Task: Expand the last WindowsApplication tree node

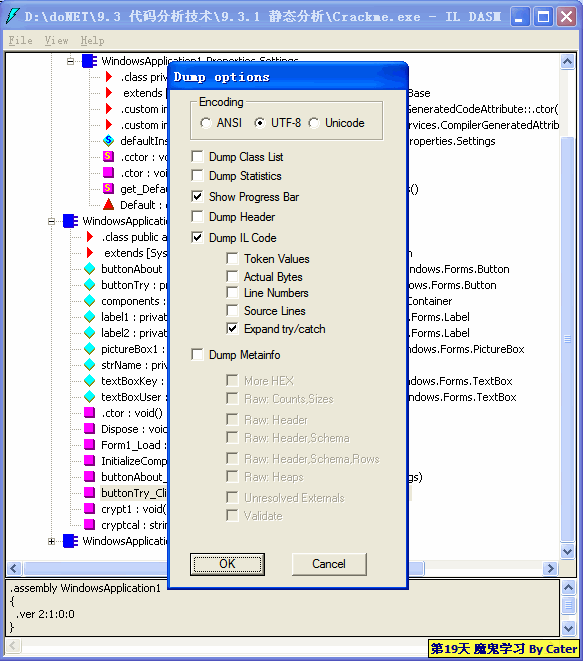Action: (51, 541)
